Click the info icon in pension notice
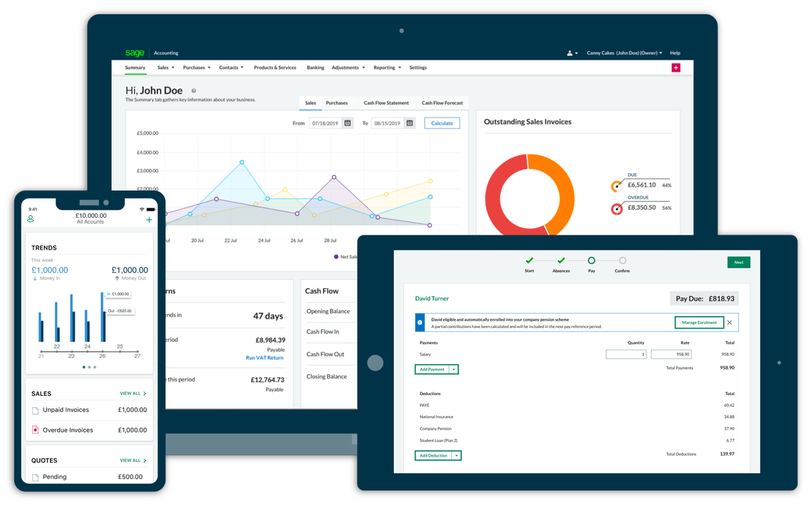This screenshot has height=506, width=812. pyautogui.click(x=420, y=323)
